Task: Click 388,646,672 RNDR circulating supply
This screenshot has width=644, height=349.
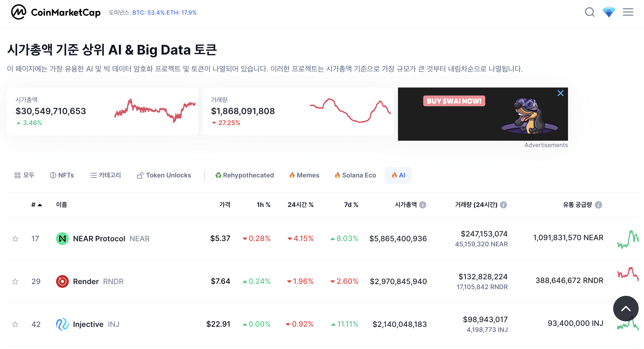Action: point(569,280)
